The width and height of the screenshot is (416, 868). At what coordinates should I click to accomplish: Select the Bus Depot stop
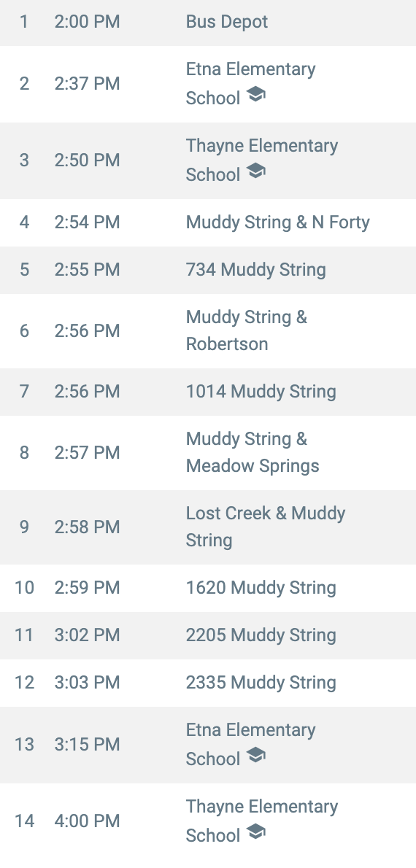(x=208, y=22)
